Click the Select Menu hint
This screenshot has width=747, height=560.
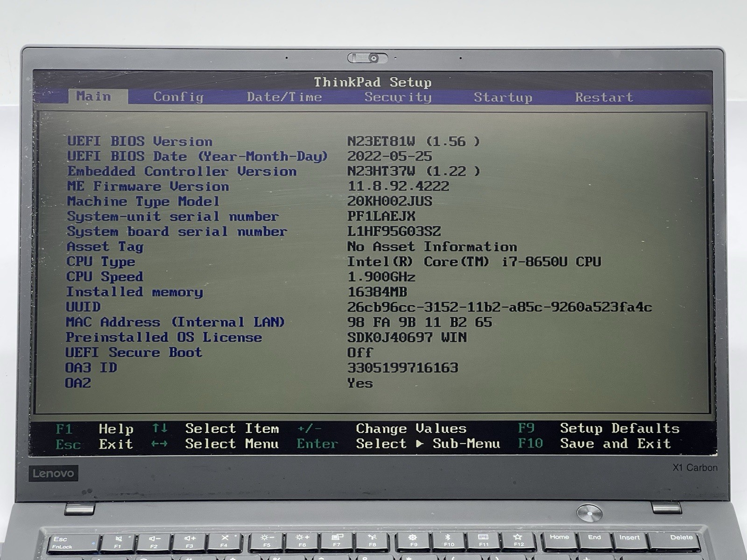(232, 443)
